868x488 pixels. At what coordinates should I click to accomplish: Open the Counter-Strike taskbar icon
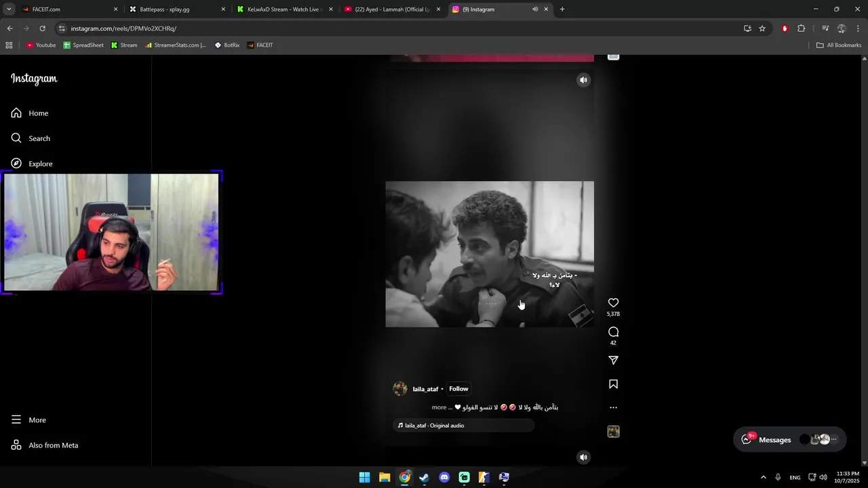pos(484,477)
